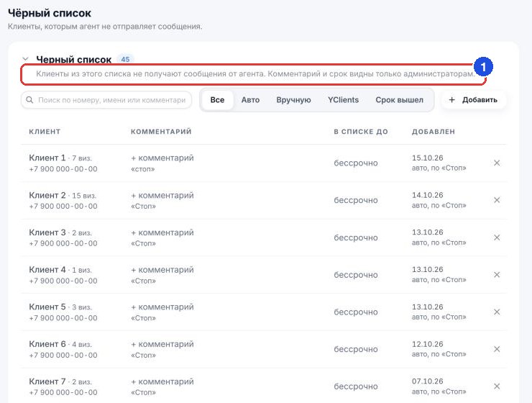This screenshot has height=403, width=532.
Task: Remove Клиент 5 from the blacklist
Action: coord(497,312)
